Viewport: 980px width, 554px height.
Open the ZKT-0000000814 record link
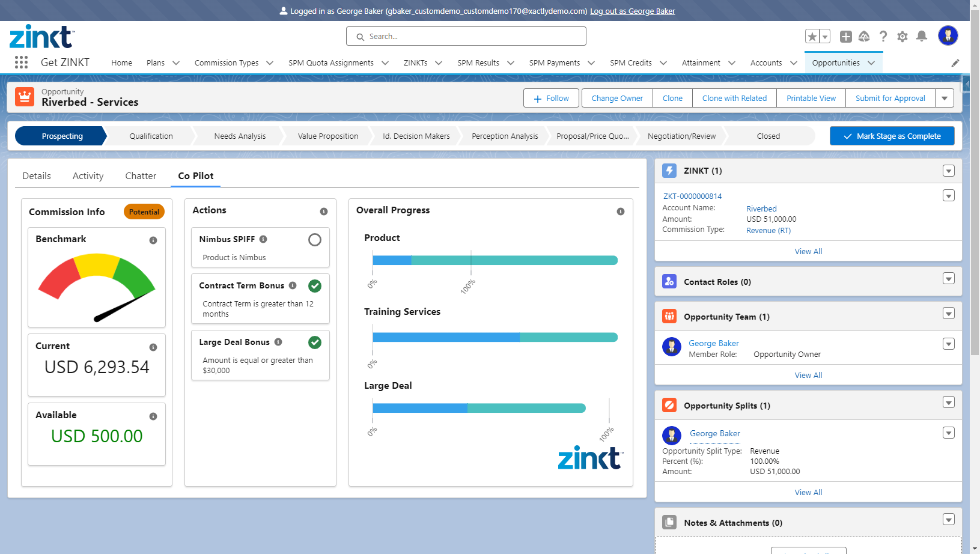[x=692, y=196]
